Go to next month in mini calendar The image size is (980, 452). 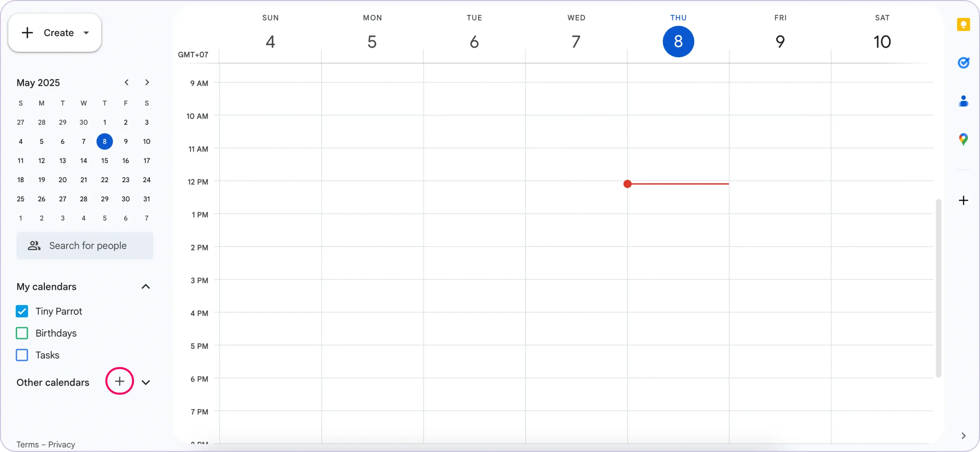(147, 82)
